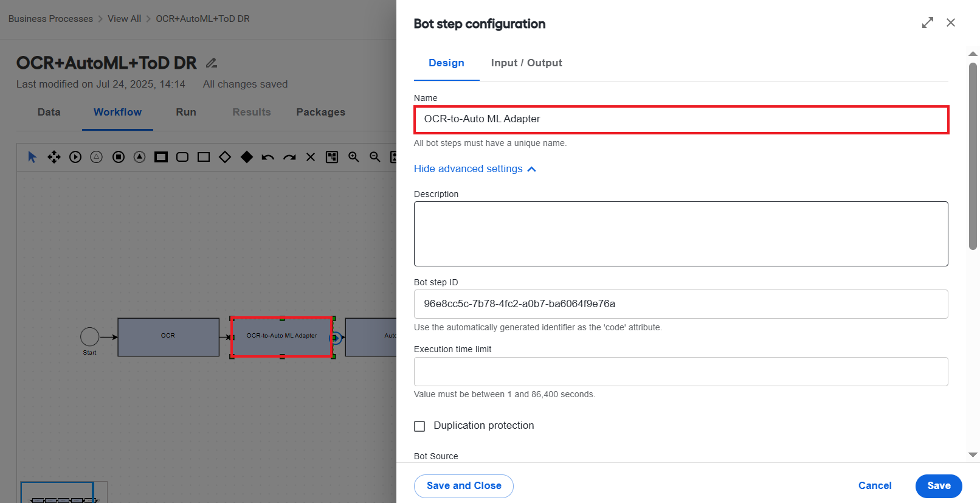Viewport: 980px width, 503px height.
Task: Click the delete X icon in workflow toolbar
Action: click(311, 157)
